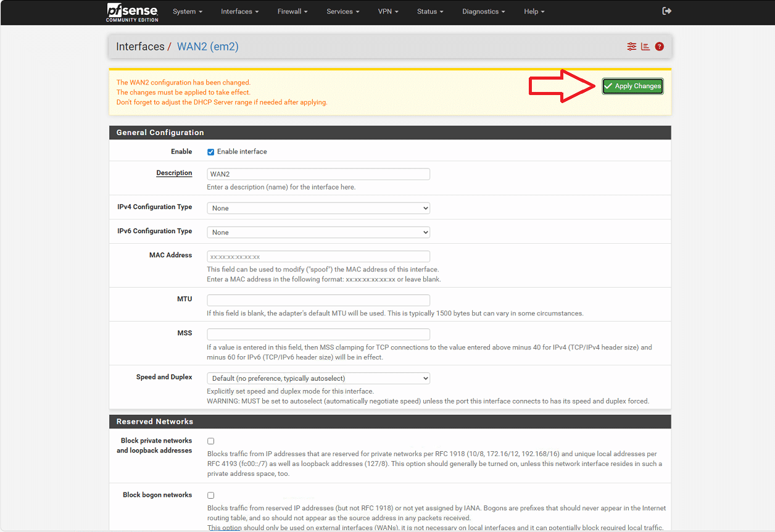Click the Apply Changes button
Viewport: 775px width, 532px height.
click(632, 86)
